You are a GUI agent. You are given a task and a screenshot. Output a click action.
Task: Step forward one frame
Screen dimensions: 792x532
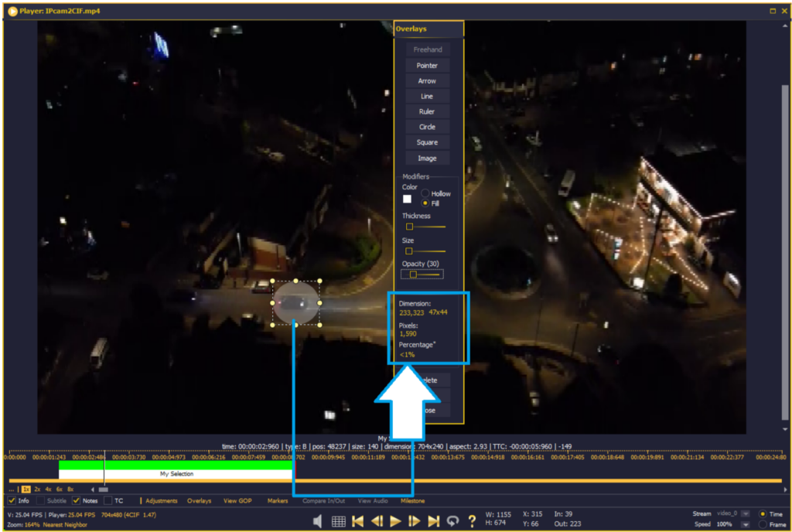(415, 521)
